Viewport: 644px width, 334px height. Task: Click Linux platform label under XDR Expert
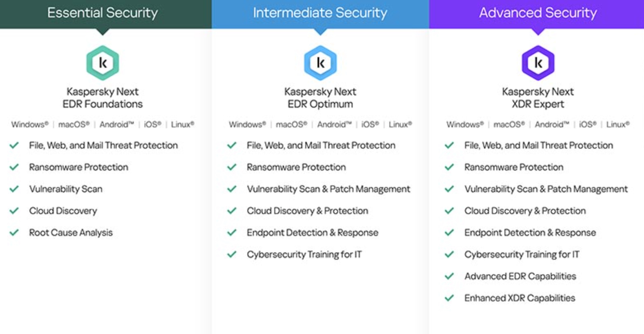pyautogui.click(x=617, y=125)
